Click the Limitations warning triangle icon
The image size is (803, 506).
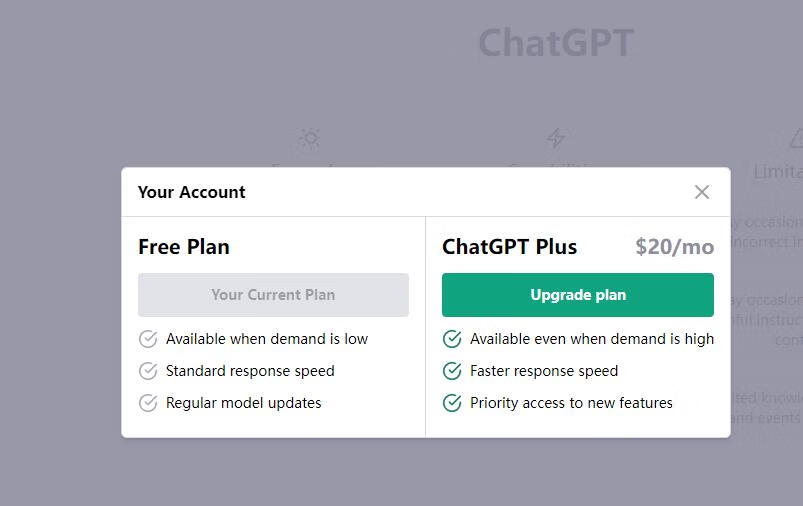coord(796,138)
